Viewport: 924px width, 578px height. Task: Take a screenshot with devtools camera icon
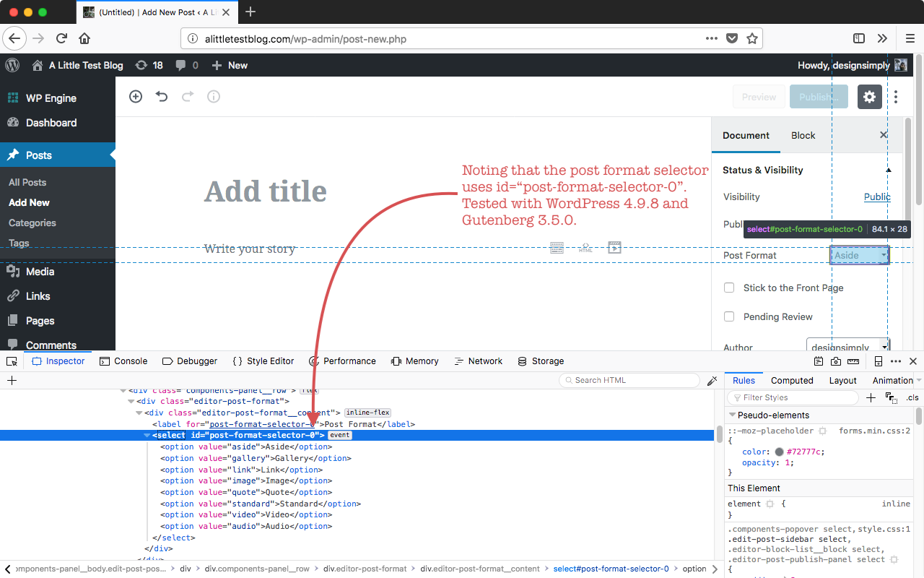pos(836,361)
